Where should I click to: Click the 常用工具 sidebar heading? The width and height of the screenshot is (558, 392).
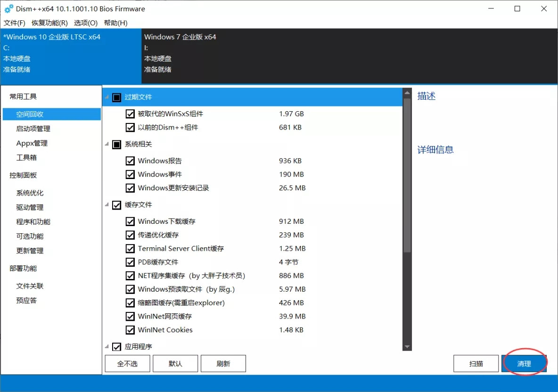pyautogui.click(x=23, y=97)
